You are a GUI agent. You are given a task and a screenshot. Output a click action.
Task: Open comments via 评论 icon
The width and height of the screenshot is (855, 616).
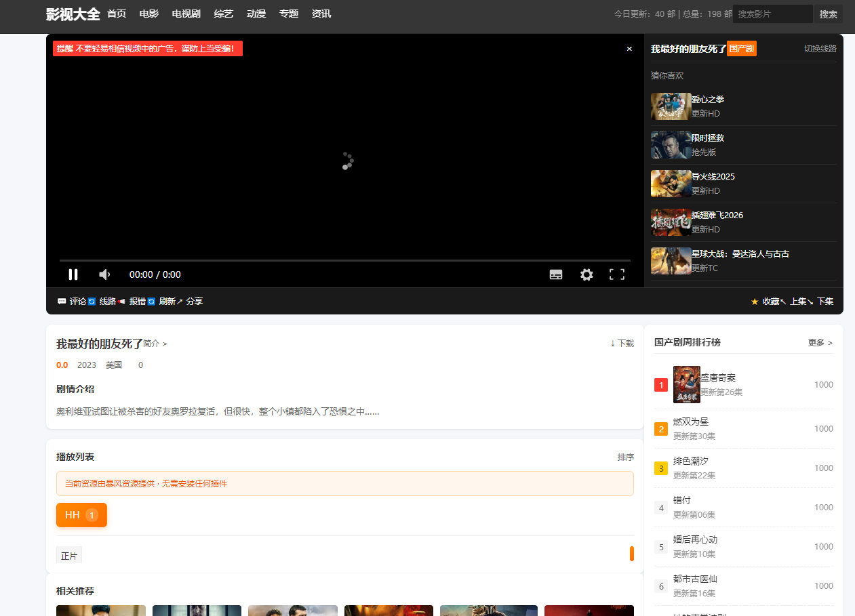pyautogui.click(x=72, y=302)
